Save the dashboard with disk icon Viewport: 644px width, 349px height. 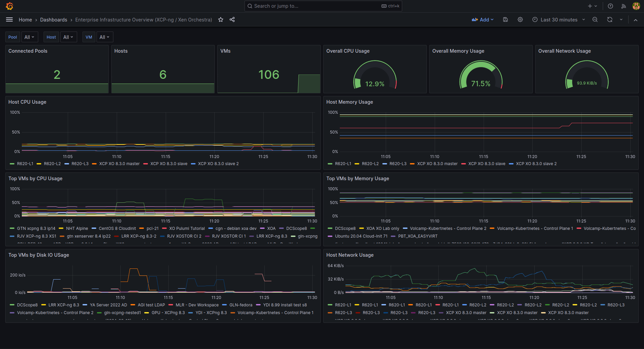click(x=505, y=20)
